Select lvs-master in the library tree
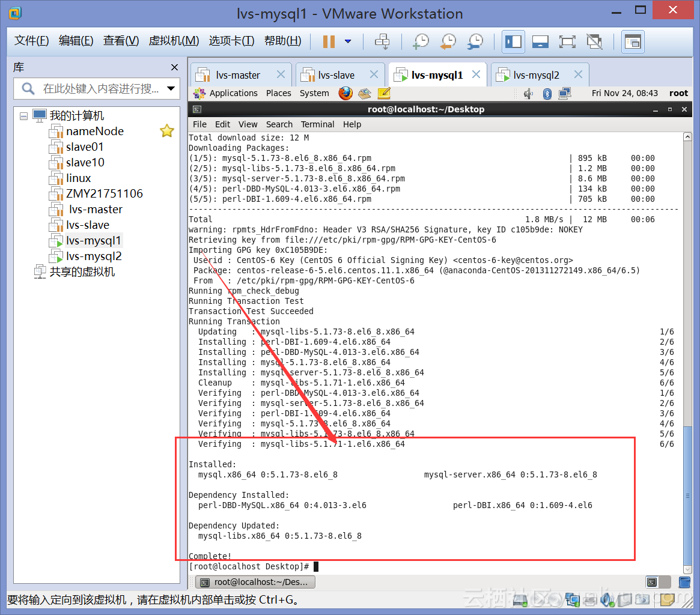This screenshot has width=700, height=615. 96,210
